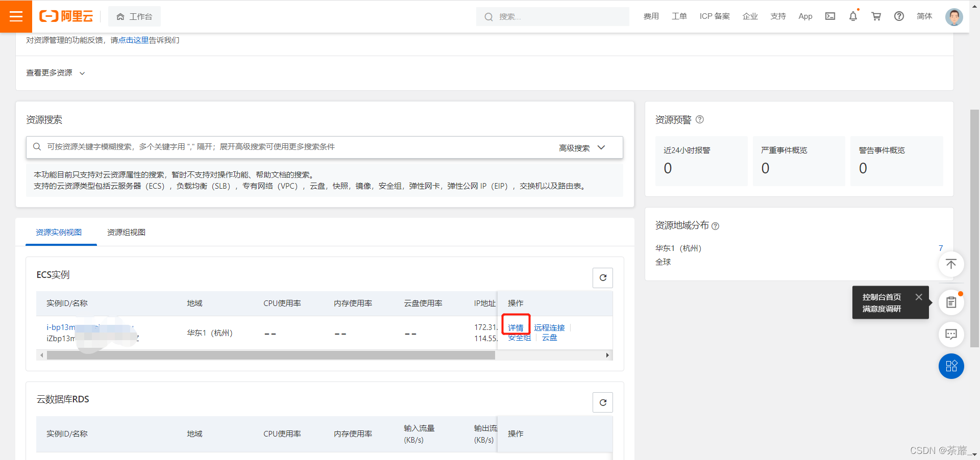
Task: Expand the 高级搜索 dropdown
Action: pyautogui.click(x=582, y=148)
